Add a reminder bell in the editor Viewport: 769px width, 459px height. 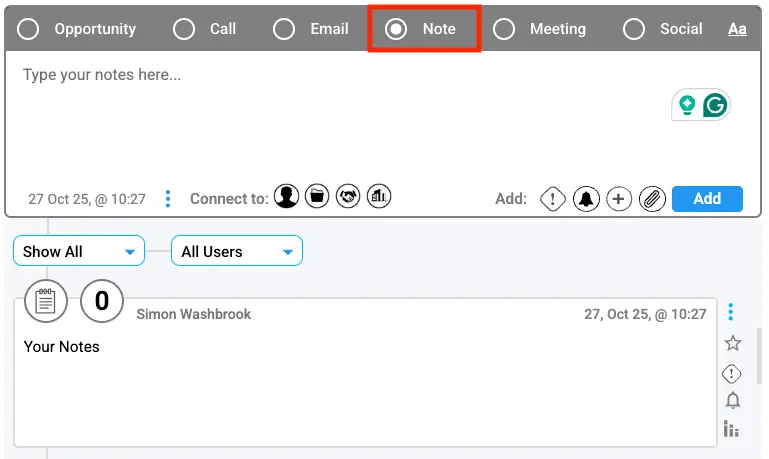pyautogui.click(x=586, y=198)
